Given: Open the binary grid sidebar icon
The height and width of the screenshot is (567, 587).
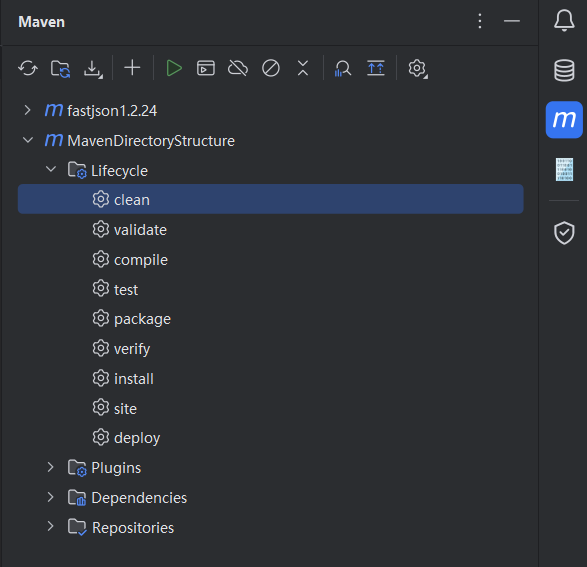Looking at the screenshot, I should click(564, 170).
